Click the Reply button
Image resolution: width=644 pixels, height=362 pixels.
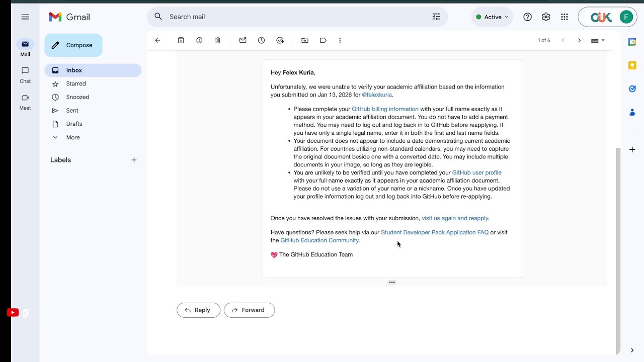click(198, 310)
